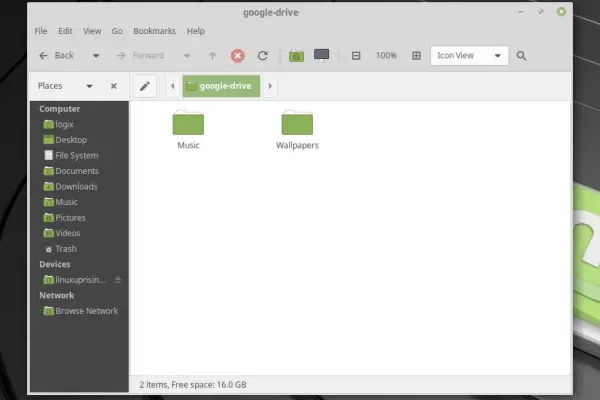Image resolution: width=600 pixels, height=400 pixels.
Task: Click the red Stop loading icon
Action: click(x=238, y=56)
